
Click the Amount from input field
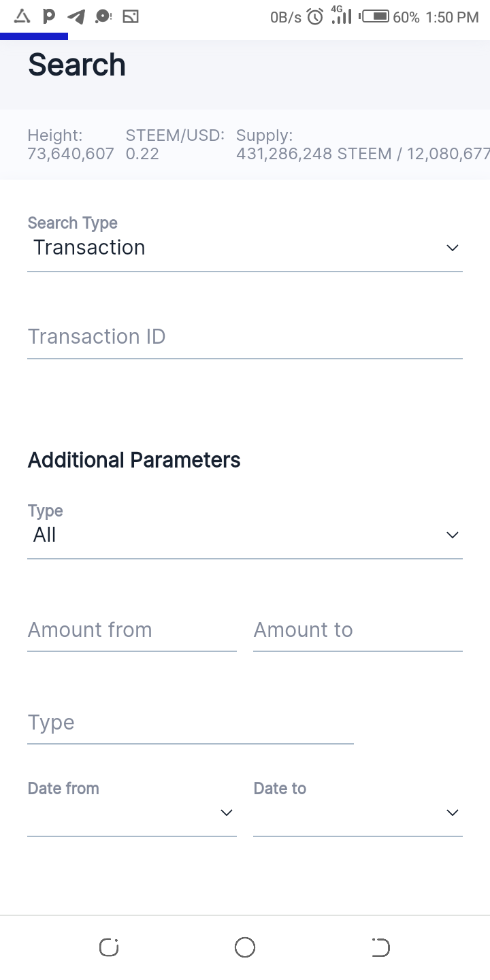click(x=131, y=630)
